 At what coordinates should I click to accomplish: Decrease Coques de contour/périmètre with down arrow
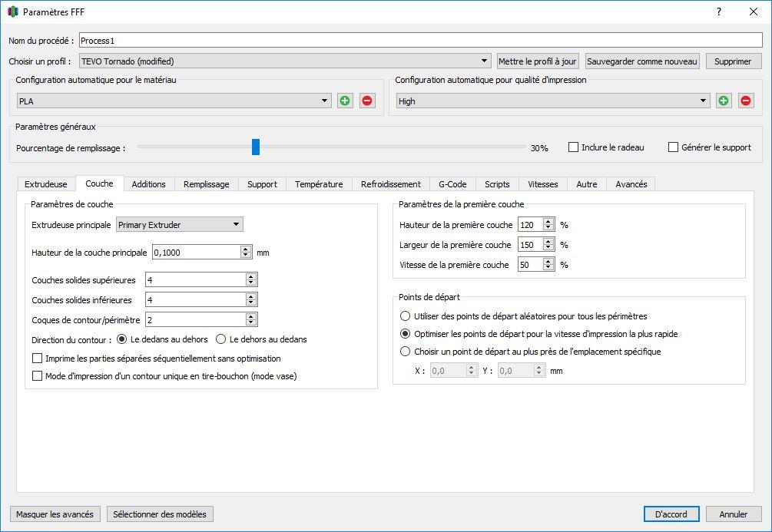click(251, 323)
